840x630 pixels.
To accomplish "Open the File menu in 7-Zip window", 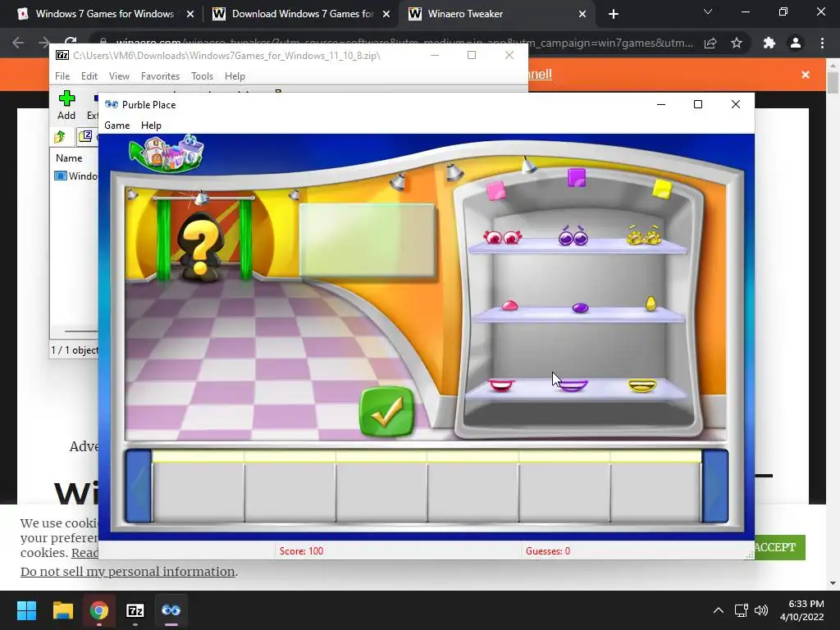I will 62,76.
